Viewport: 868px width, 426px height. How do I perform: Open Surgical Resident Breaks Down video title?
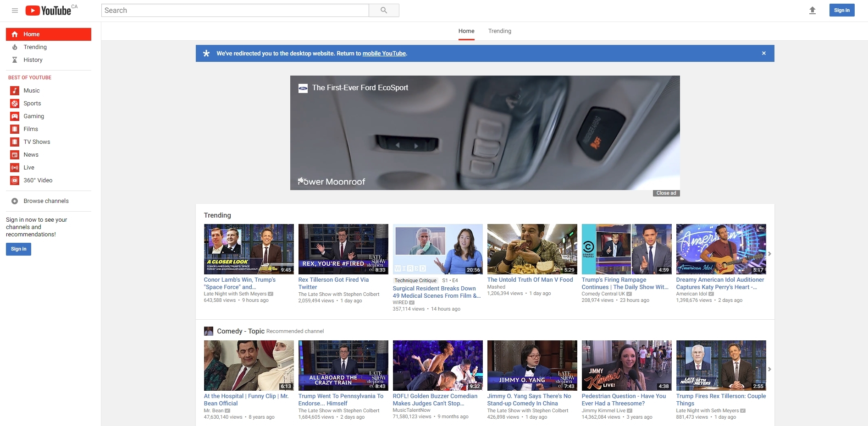(x=437, y=292)
